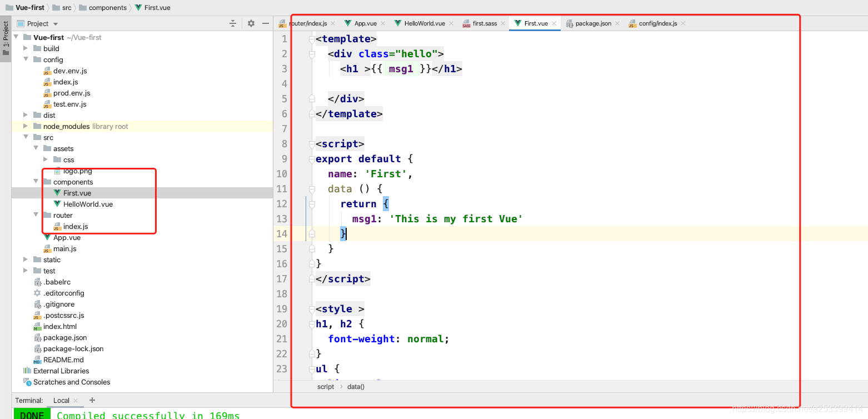Close the config/index.js editor tab
Viewport: 868px width, 419px height.
(683, 23)
